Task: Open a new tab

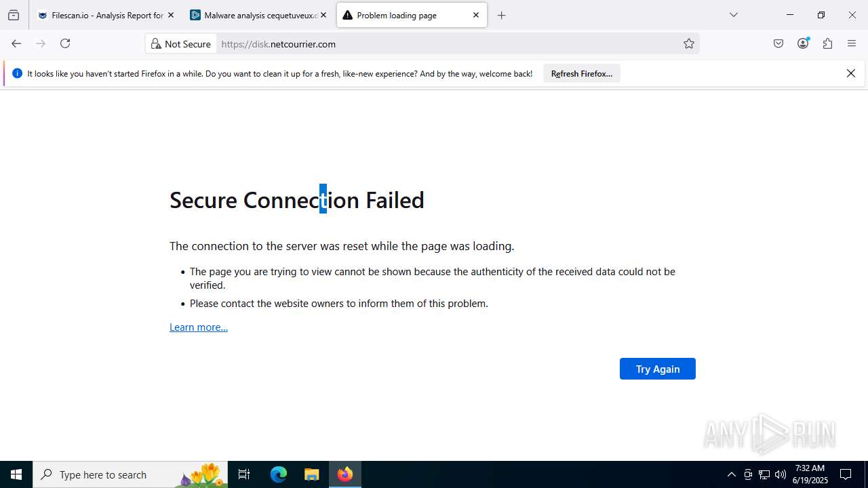Action: tap(502, 15)
